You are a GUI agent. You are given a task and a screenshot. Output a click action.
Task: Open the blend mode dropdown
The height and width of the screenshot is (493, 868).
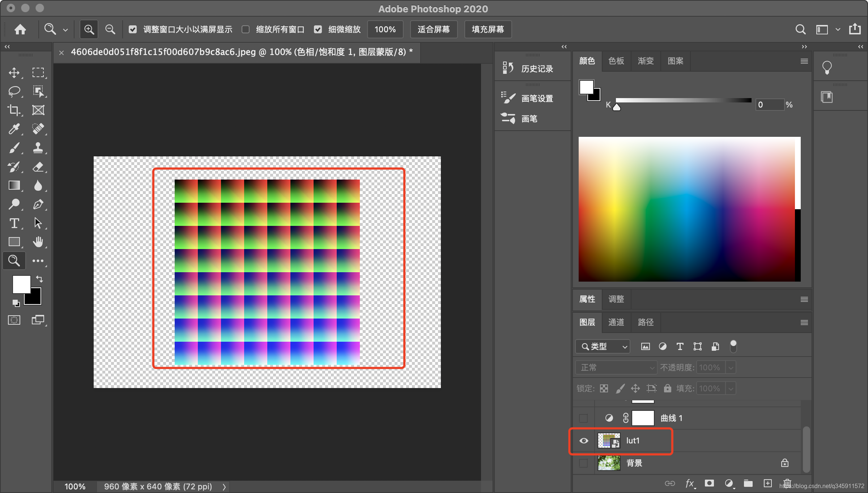616,367
